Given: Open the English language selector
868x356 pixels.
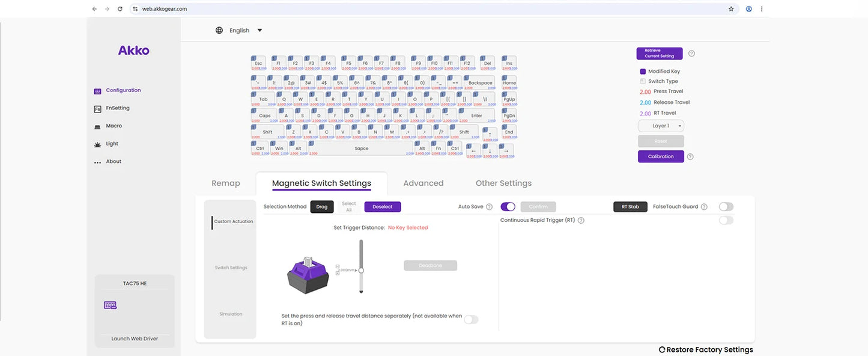Looking at the screenshot, I should (x=238, y=30).
